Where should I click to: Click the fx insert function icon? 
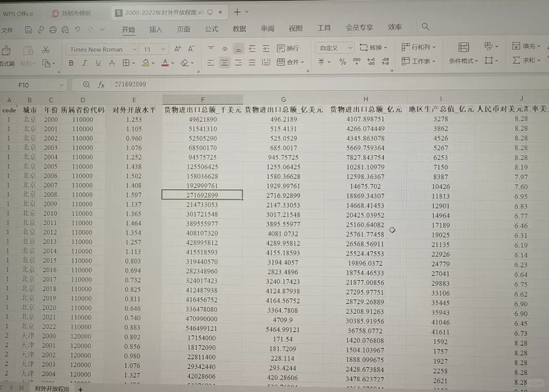(101, 85)
